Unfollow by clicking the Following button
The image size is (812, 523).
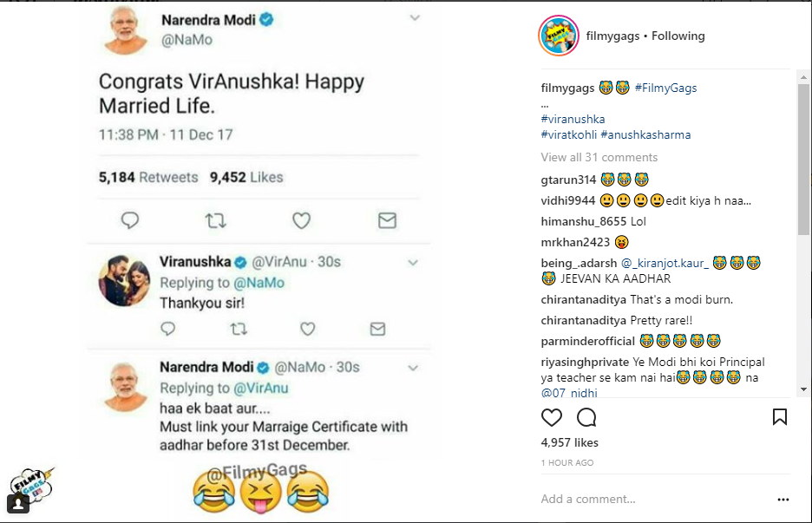pos(678,36)
